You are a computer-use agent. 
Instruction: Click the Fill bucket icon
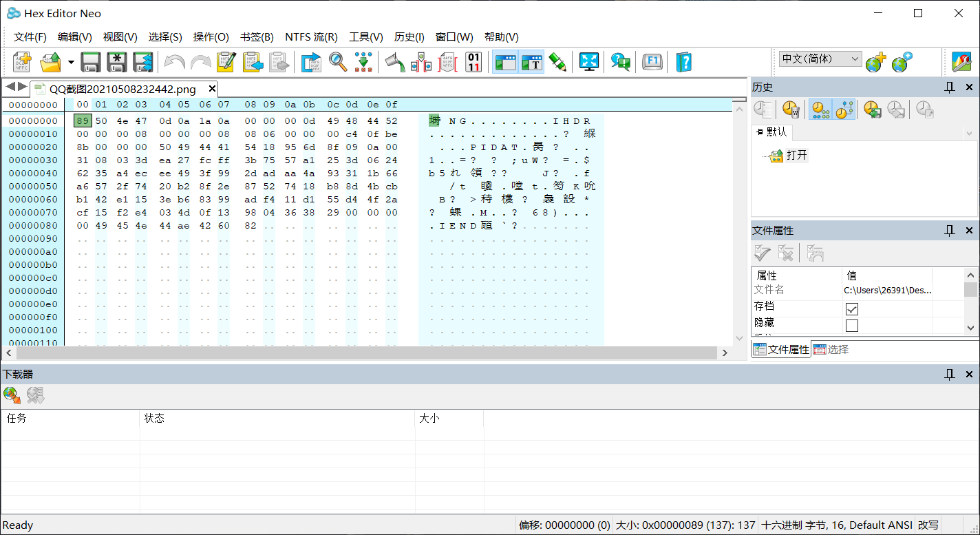coord(394,62)
